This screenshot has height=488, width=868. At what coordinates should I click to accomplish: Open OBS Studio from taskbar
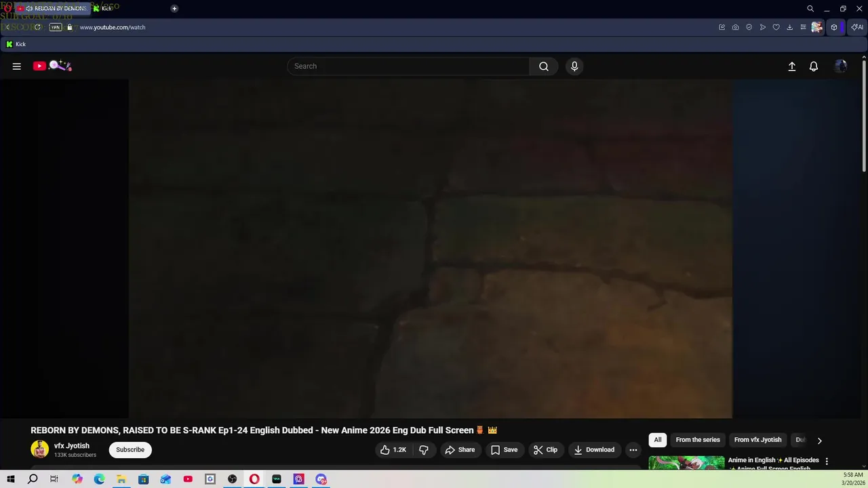233,479
